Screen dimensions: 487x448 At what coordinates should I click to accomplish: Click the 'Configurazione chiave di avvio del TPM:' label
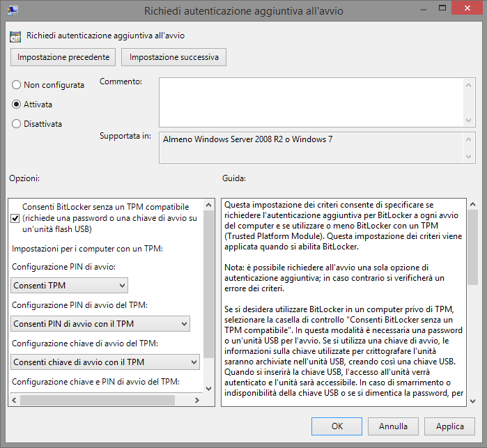click(x=85, y=343)
